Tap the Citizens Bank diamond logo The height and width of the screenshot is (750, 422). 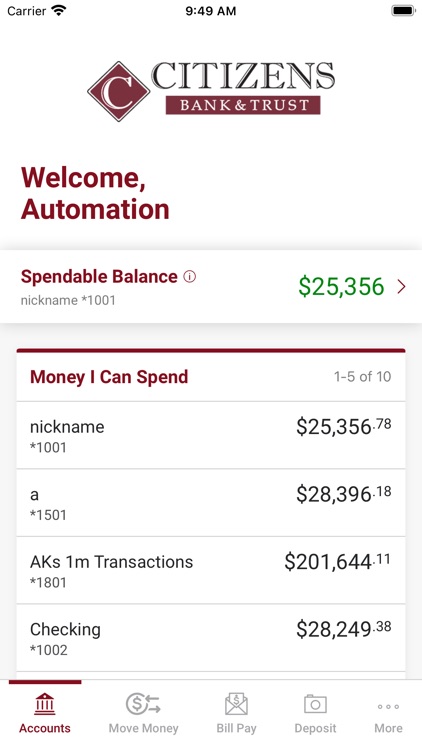pyautogui.click(x=118, y=91)
